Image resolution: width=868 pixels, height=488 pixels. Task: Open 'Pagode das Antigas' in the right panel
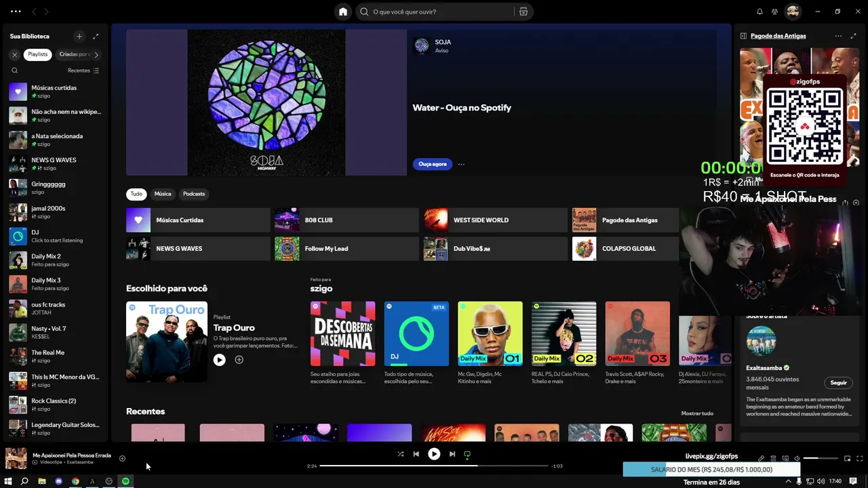778,36
